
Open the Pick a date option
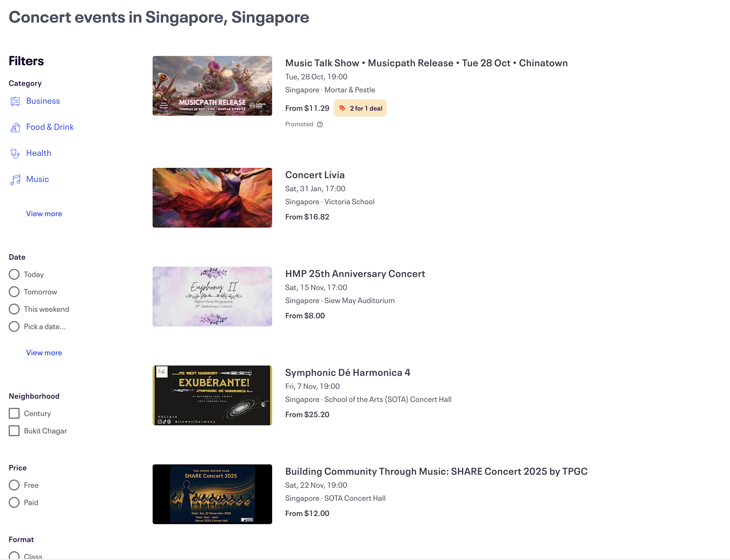click(45, 327)
